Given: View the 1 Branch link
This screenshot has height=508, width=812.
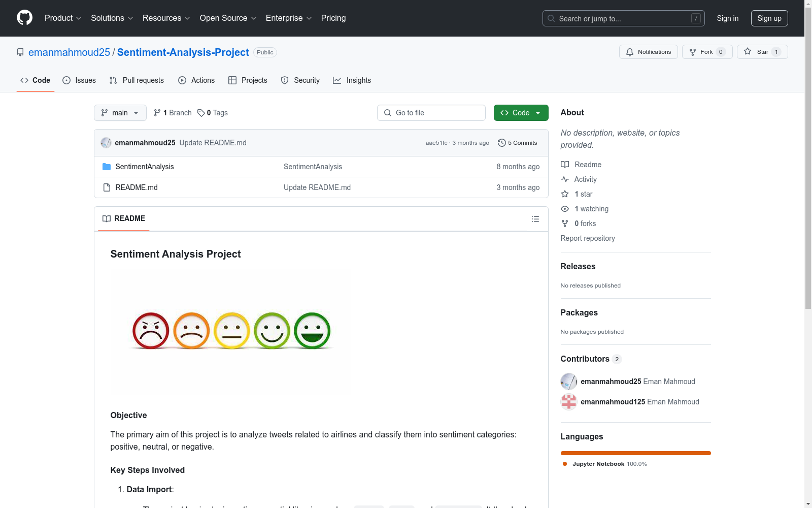Looking at the screenshot, I should point(173,113).
